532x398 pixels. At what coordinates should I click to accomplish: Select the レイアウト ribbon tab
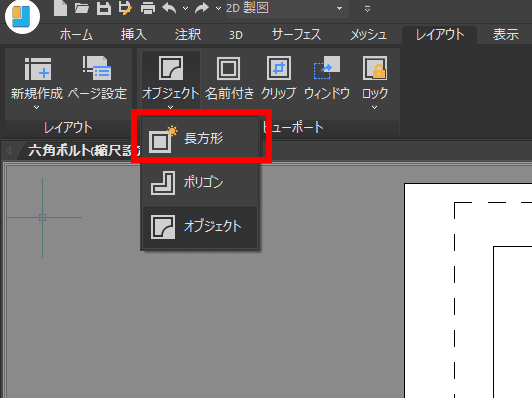click(x=440, y=35)
